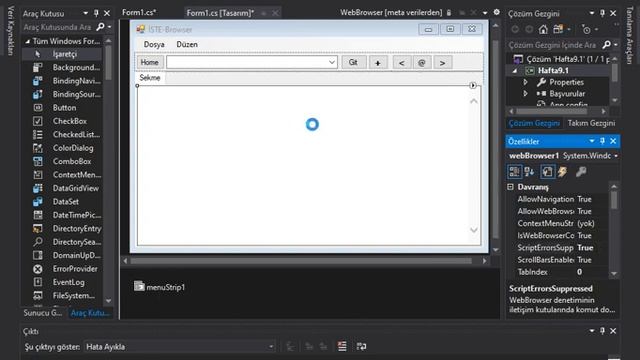This screenshot has width=640, height=360.
Task: Open Hata Ayıkla output source dropdown
Action: coord(271,347)
